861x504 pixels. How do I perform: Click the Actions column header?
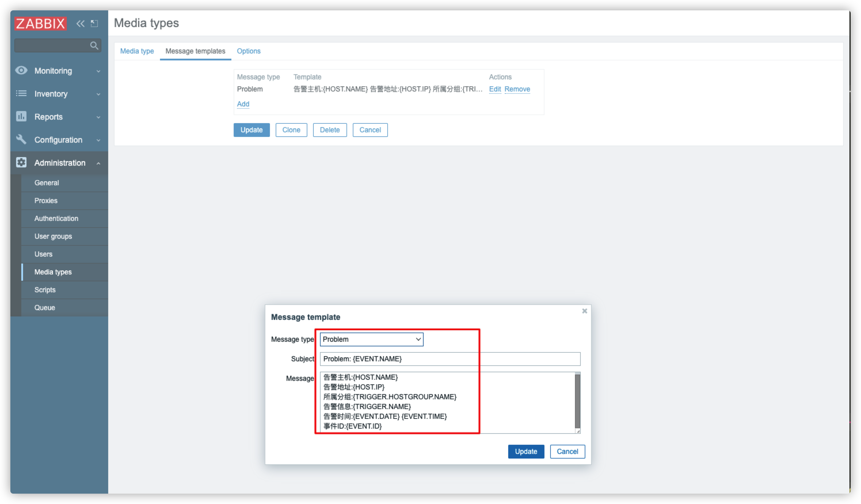point(500,77)
